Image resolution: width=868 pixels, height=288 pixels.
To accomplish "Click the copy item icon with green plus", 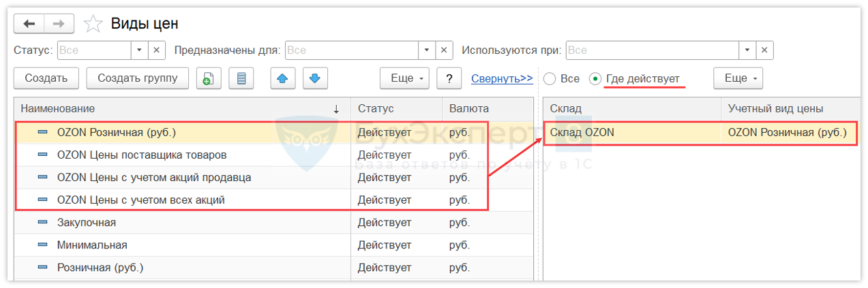I will point(209,79).
